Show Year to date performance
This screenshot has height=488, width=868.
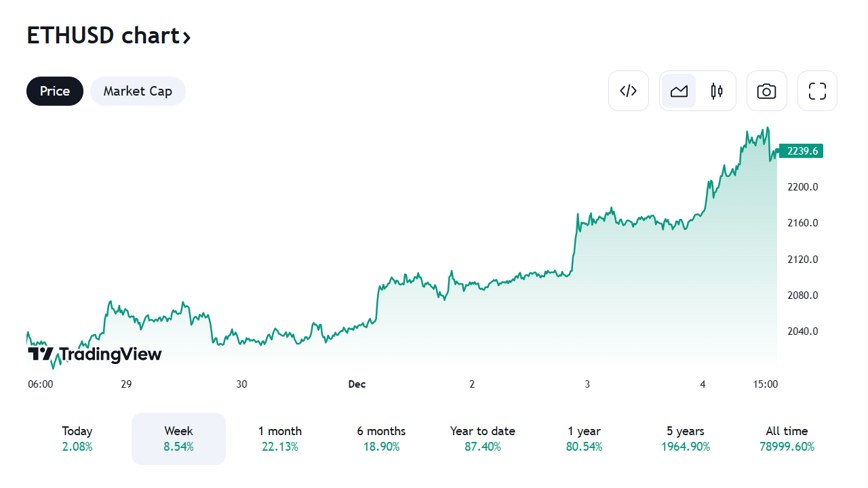pyautogui.click(x=483, y=439)
